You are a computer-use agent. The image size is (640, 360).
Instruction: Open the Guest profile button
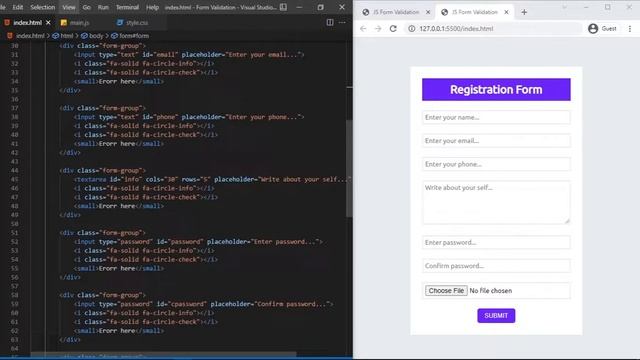pos(602,29)
